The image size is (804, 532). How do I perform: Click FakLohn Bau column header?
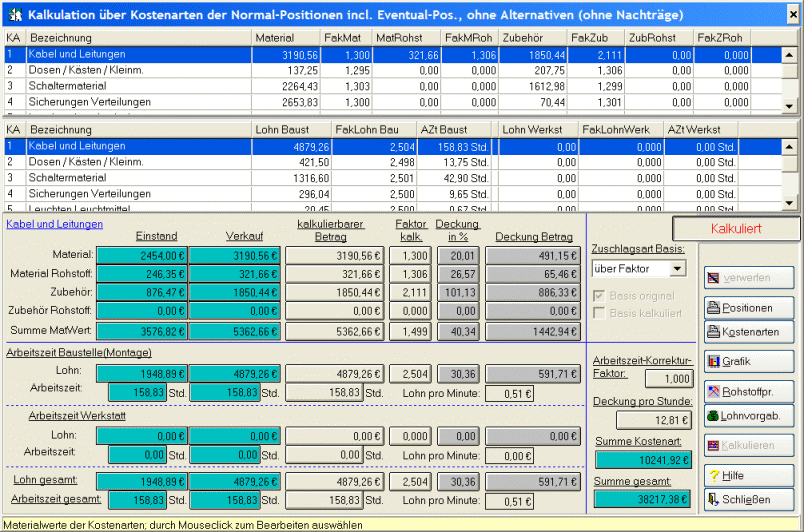pyautogui.click(x=374, y=130)
